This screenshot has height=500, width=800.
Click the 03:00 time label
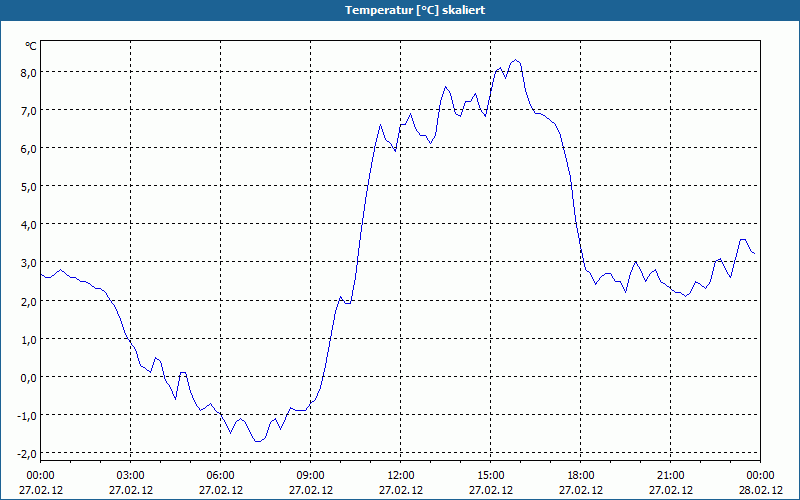[x=131, y=476]
